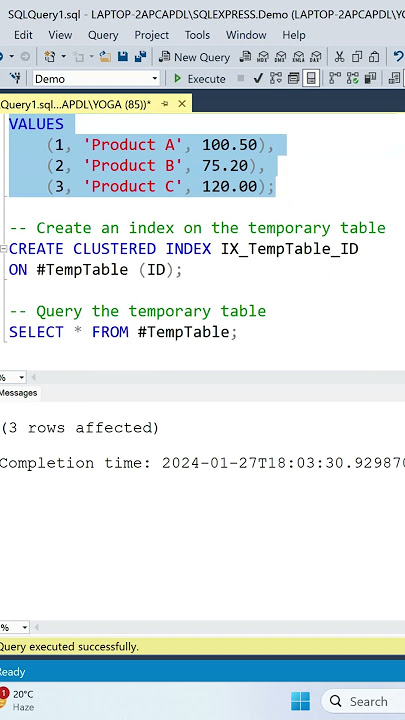Save the current query file
The image size is (405, 720).
click(x=123, y=57)
